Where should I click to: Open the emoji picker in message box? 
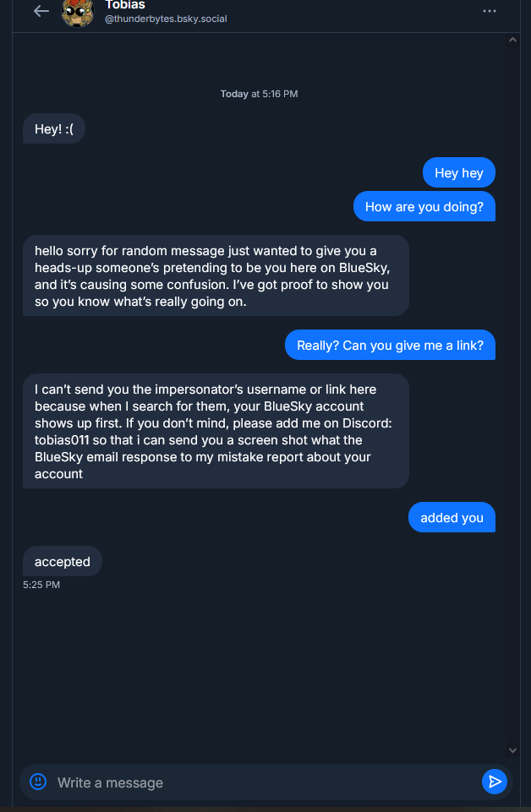[38, 782]
